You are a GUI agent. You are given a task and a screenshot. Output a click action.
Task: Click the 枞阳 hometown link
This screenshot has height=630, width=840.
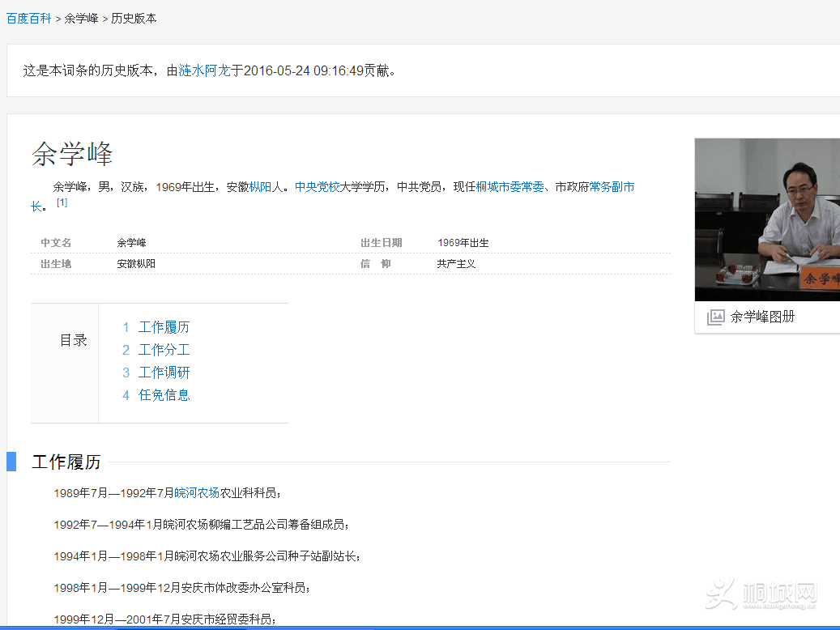click(x=260, y=187)
